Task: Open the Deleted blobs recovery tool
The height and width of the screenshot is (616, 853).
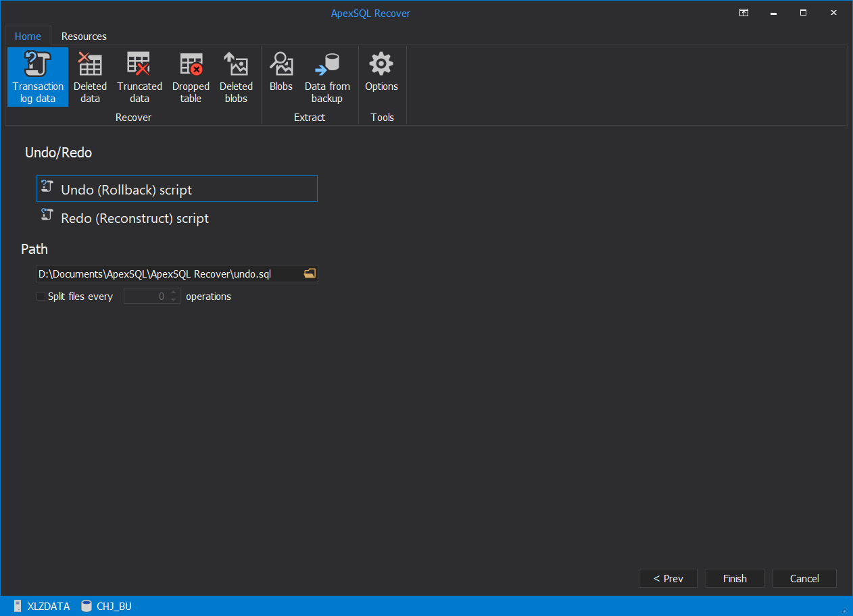Action: point(236,76)
